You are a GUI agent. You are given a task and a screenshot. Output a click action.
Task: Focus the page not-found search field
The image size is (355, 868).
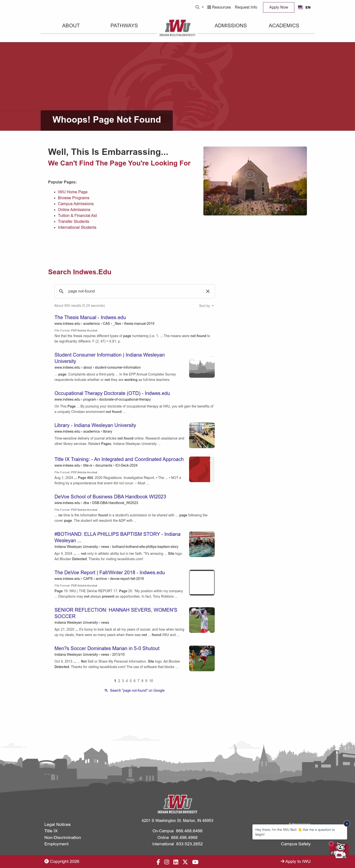(134, 291)
